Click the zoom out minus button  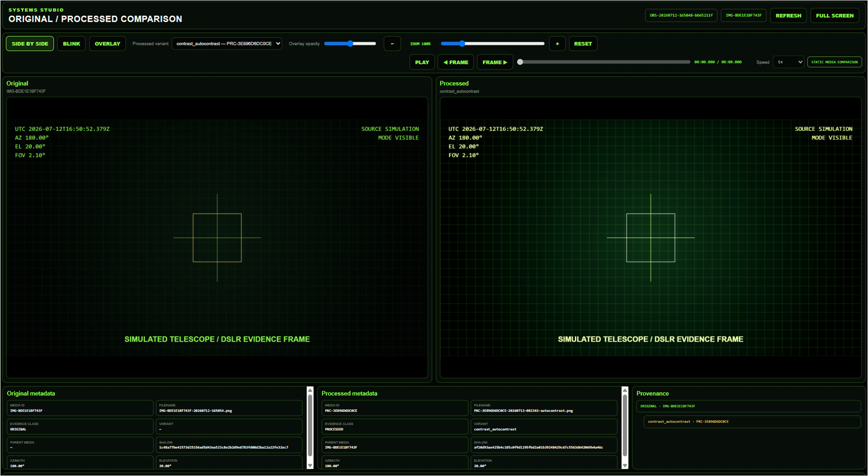click(x=392, y=44)
